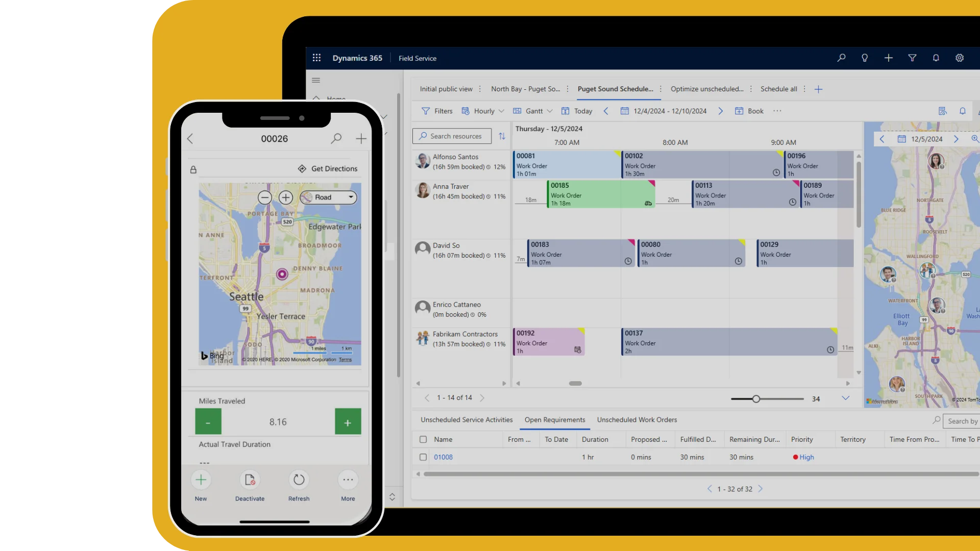980x551 pixels.
Task: Go to next page of requirements 1 - 32
Action: [x=761, y=489]
